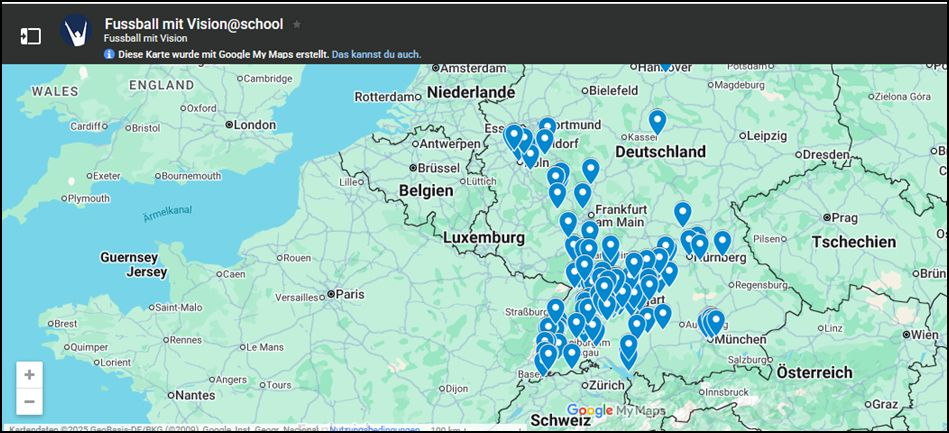The height and width of the screenshot is (433, 949).
Task: Click the pin near Straßburg
Action: coord(556,310)
